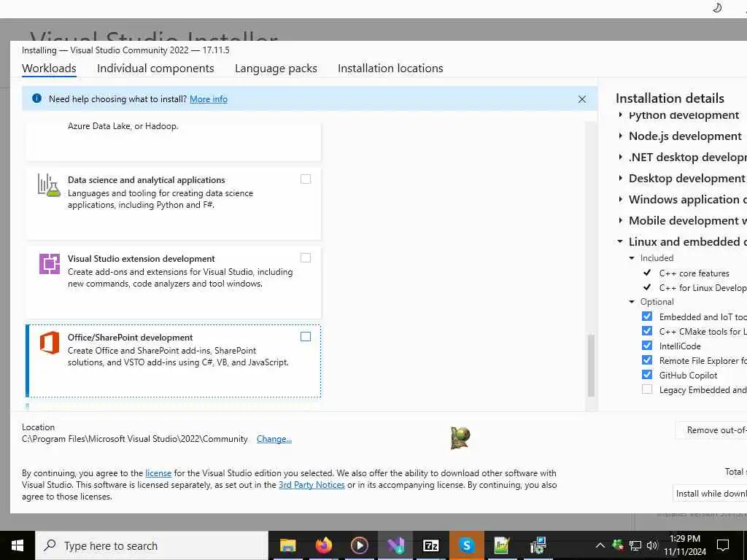Viewport: 747px width, 560px height.
Task: Click the Visual Studio extension development purple icon
Action: pos(49,264)
